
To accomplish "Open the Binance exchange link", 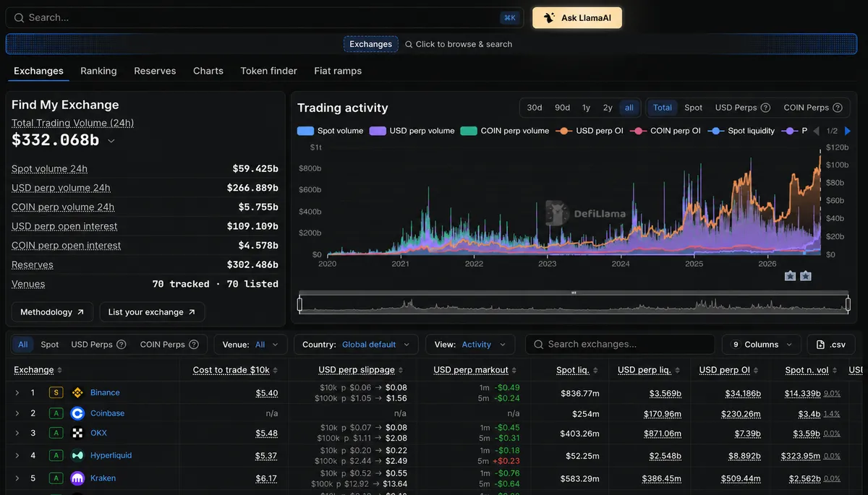I will pyautogui.click(x=105, y=393).
